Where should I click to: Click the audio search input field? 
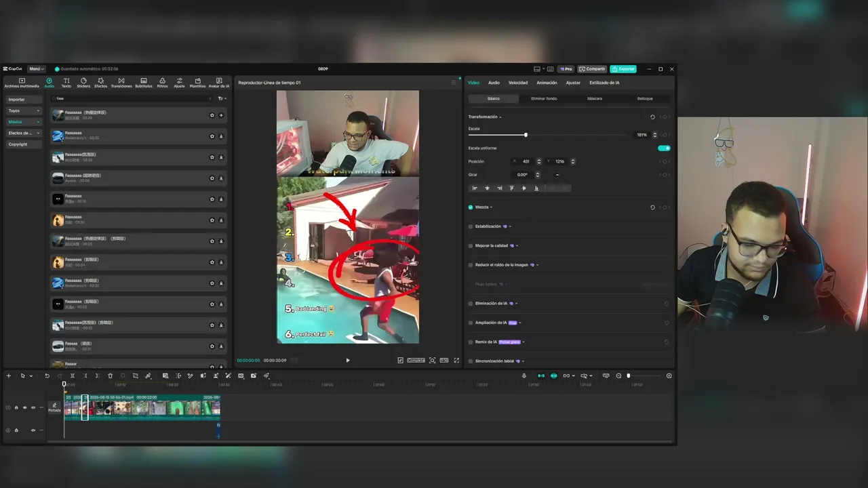[132, 99]
